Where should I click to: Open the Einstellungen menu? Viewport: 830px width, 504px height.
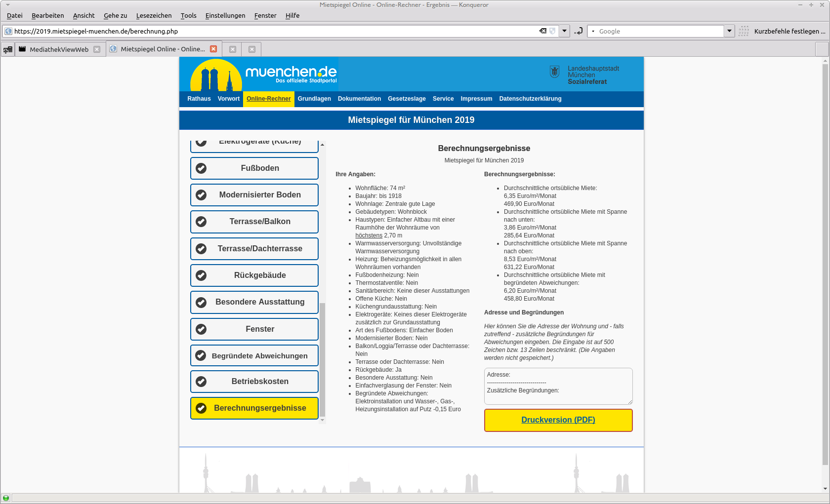tap(225, 15)
